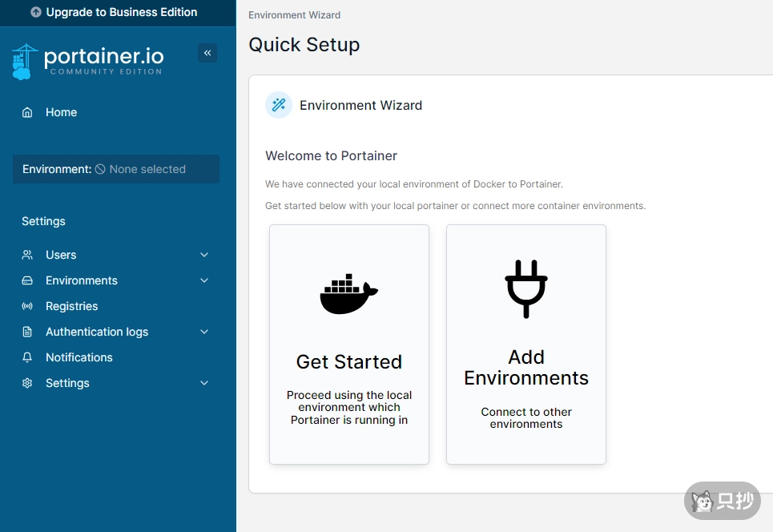Click the Environment: None selected selector
Viewport: 773px width, 532px height.
[115, 169]
